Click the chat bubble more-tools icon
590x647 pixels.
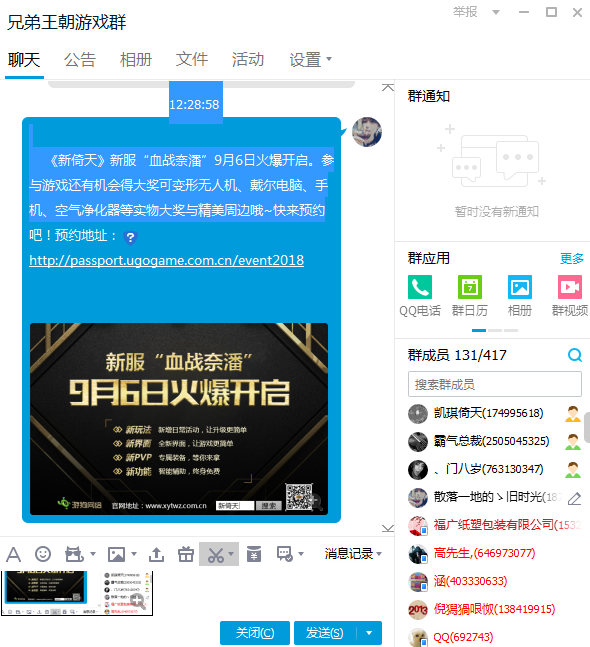tap(285, 554)
